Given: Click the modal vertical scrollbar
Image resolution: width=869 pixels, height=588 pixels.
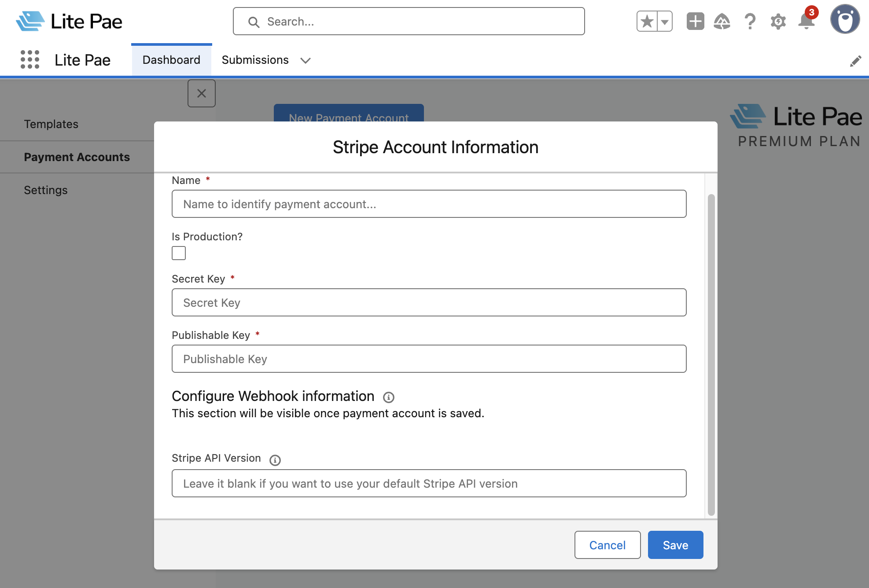Looking at the screenshot, I should point(711,355).
